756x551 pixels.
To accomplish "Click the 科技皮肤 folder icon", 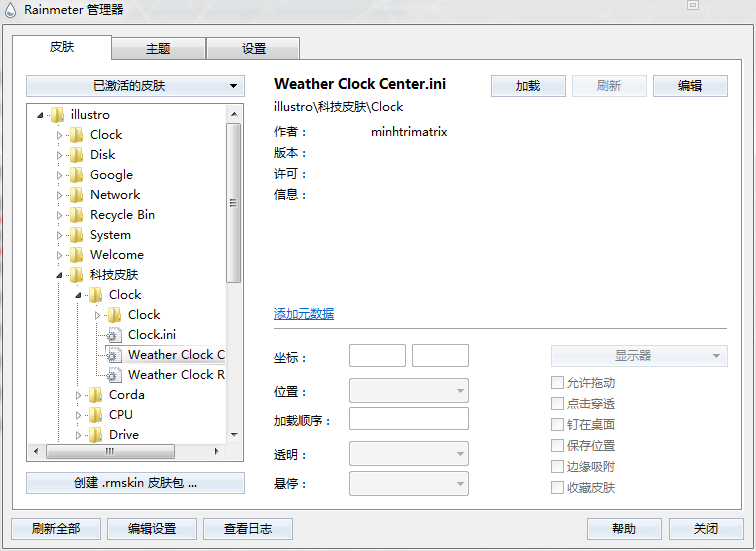I will 76,275.
